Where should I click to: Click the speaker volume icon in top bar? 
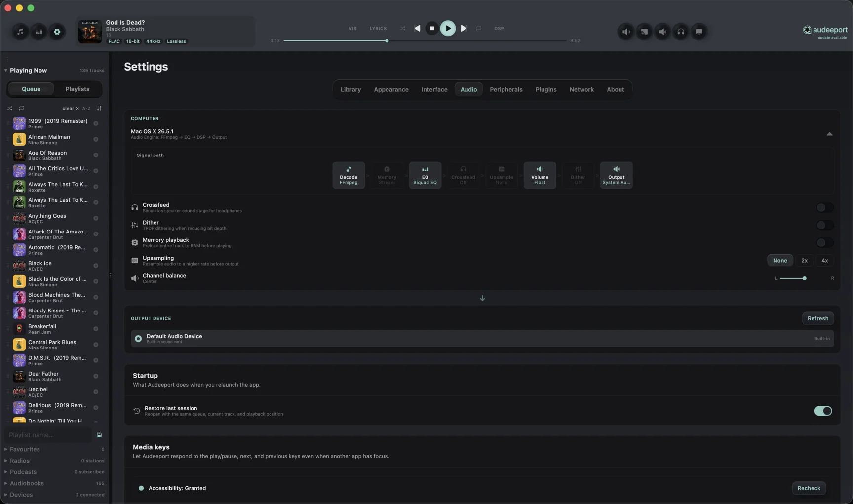(x=626, y=32)
